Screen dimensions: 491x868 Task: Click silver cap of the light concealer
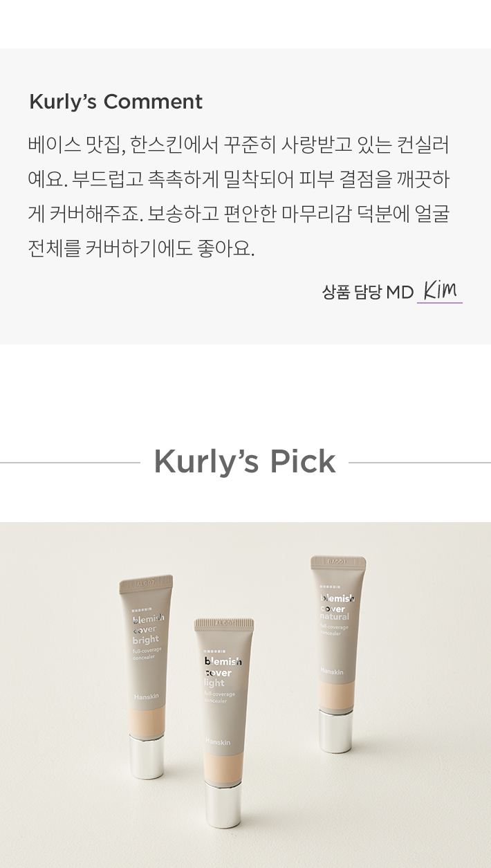click(x=223, y=804)
